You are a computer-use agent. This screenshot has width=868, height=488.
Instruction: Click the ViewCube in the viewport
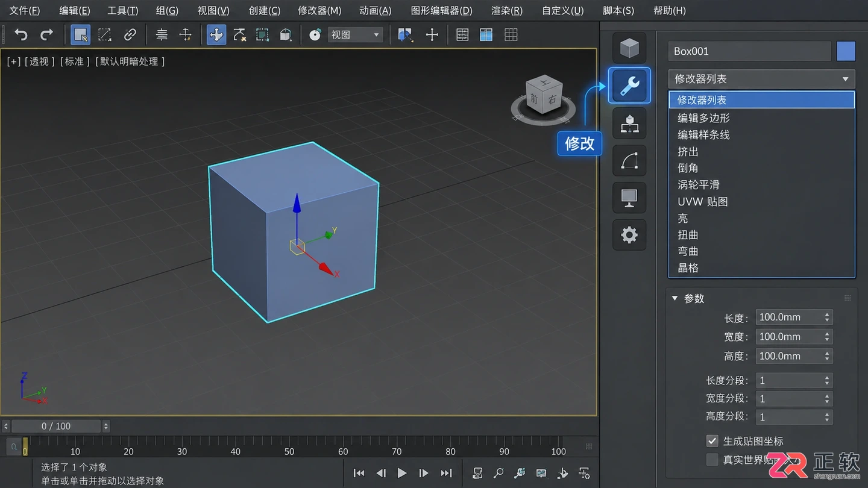544,96
